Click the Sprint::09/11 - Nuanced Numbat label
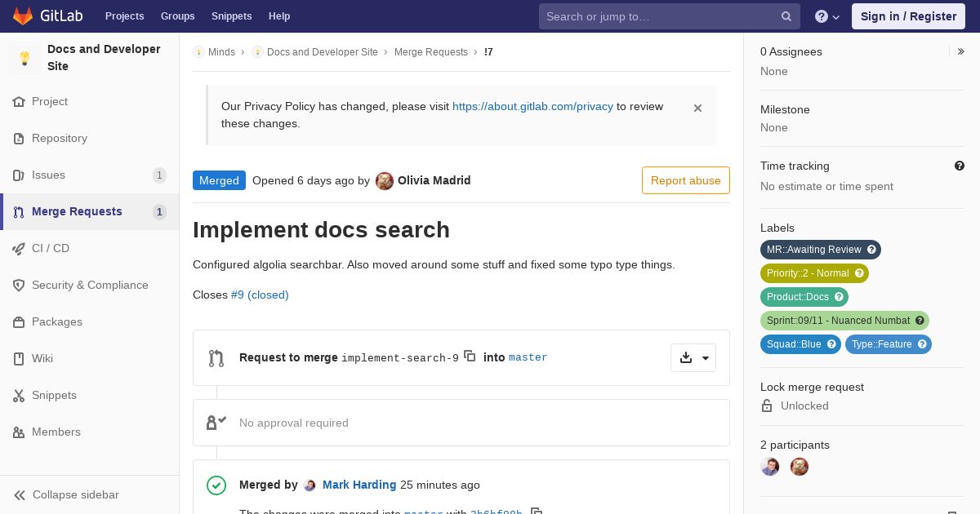 844,321
